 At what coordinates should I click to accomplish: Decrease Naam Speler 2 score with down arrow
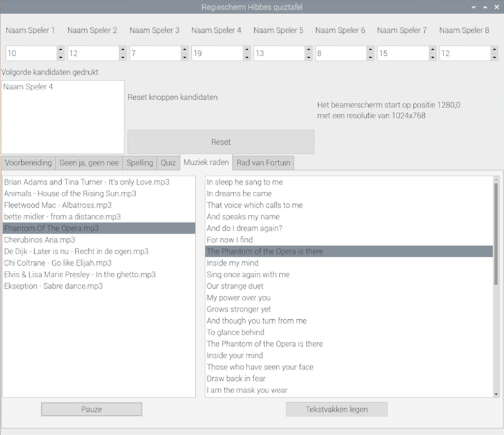[122, 57]
